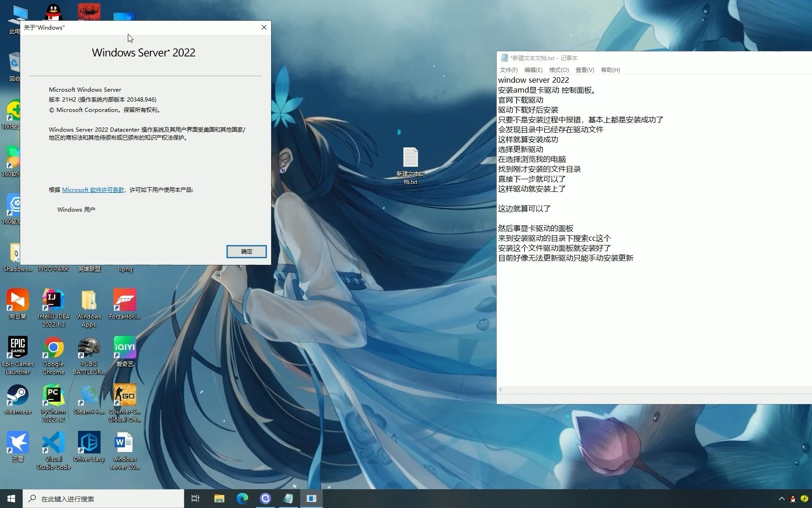This screenshot has width=812, height=508.
Task: Open Notepad's 格式(O) menu
Action: point(559,70)
